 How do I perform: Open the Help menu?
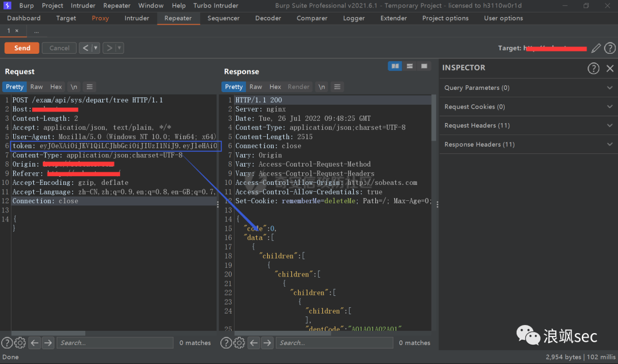coord(179,6)
